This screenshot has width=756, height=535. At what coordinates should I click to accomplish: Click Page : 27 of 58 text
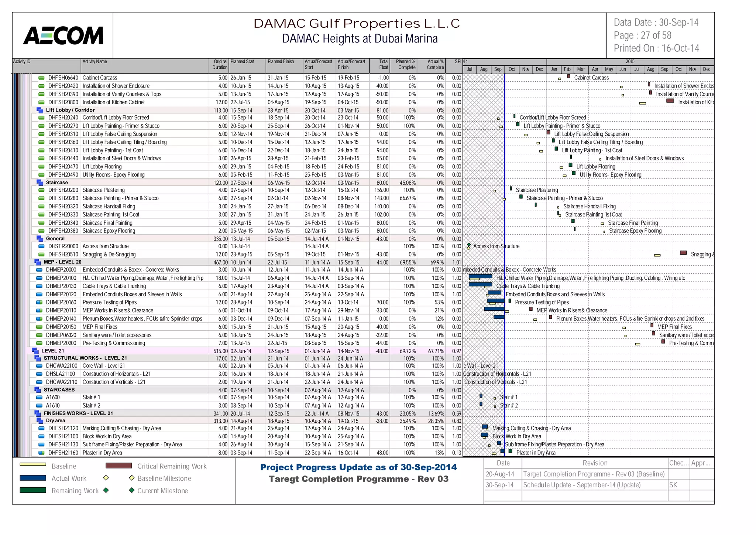[642, 35]
